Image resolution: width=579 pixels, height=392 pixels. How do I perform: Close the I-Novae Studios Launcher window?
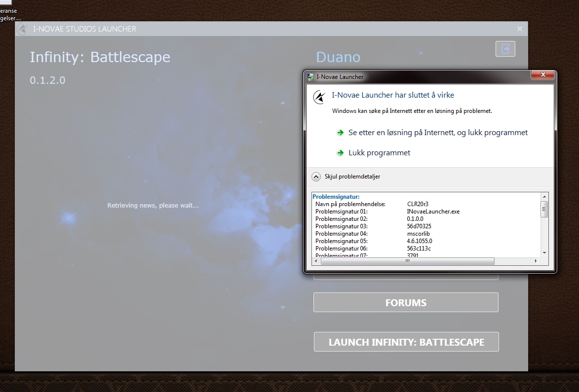tap(519, 29)
